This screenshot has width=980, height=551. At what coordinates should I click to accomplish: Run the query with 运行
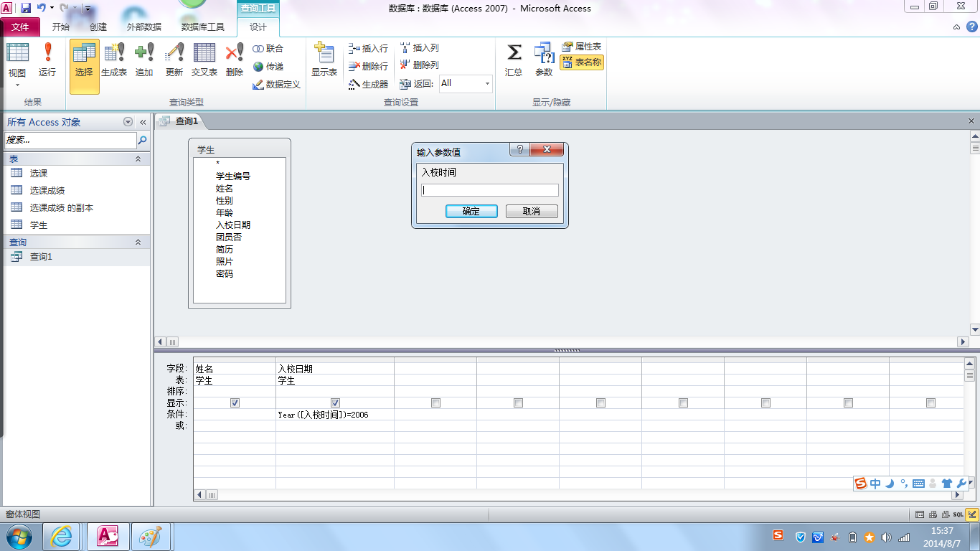click(47, 60)
